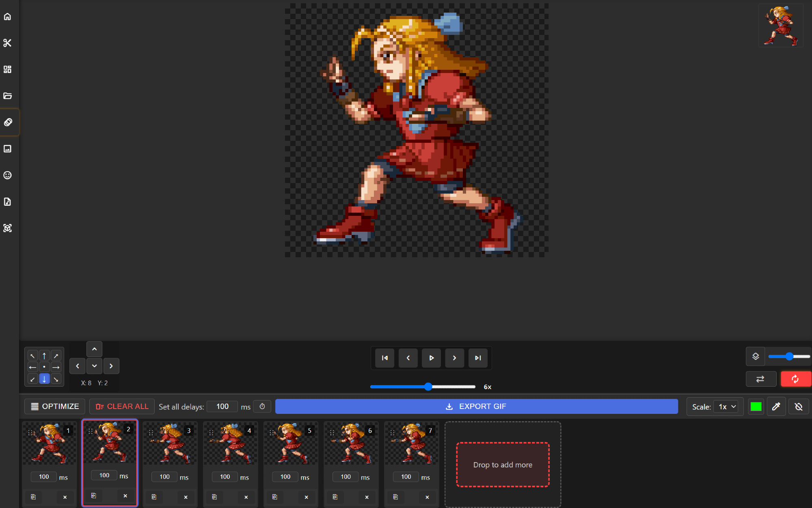Click the Clear All button
Image resolution: width=812 pixels, height=508 pixels.
pos(122,407)
